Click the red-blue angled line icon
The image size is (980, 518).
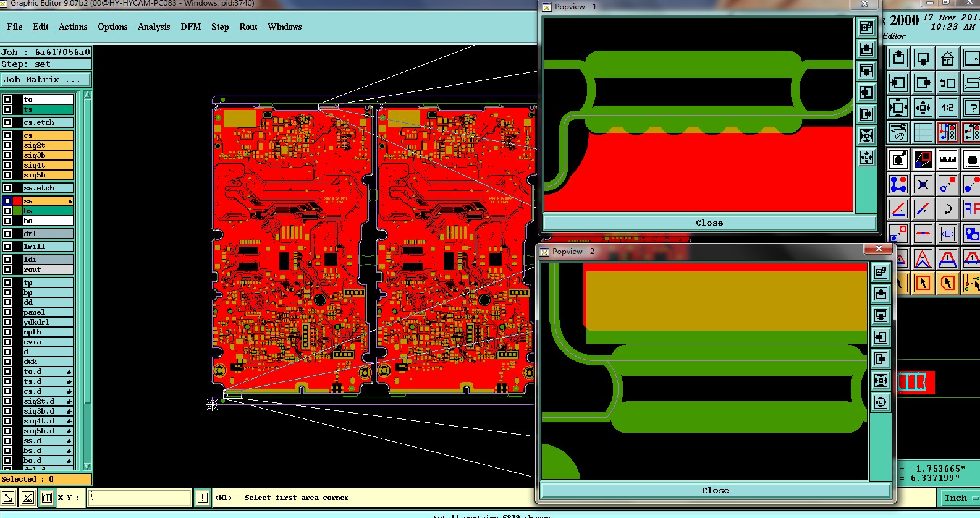click(x=898, y=209)
